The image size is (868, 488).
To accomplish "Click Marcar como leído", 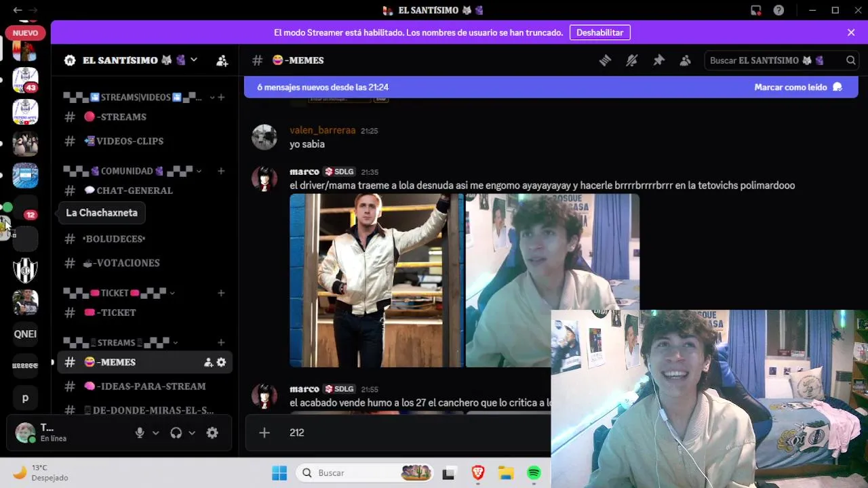I will 798,87.
